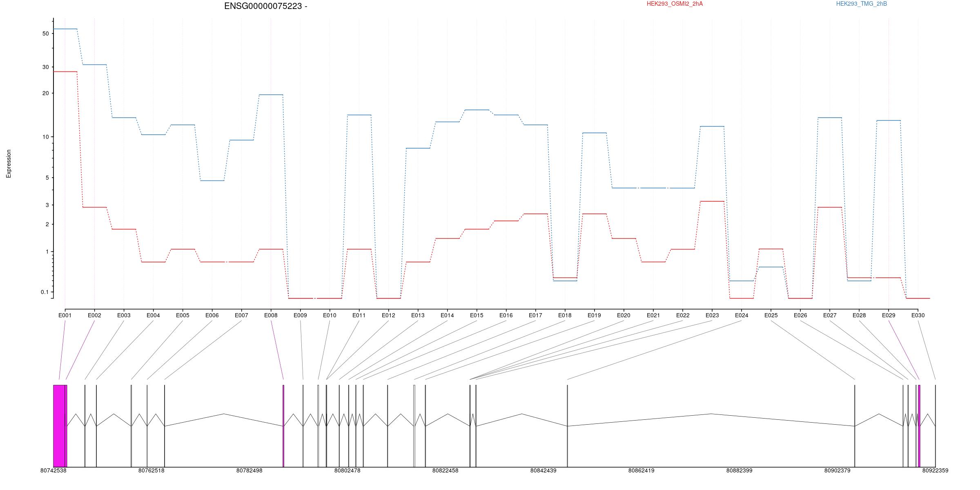This screenshot has width=980, height=490.
Task: Click y-axis tick value 10
Action: point(45,137)
